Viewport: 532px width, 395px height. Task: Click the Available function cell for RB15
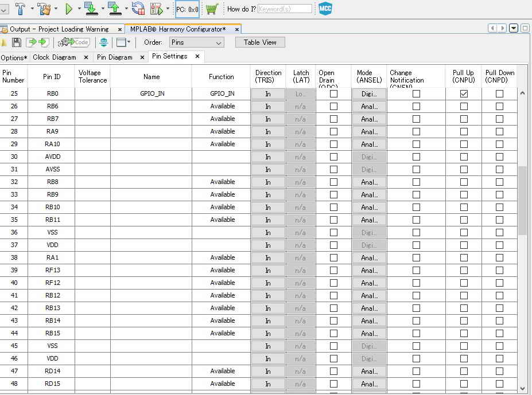(x=222, y=333)
